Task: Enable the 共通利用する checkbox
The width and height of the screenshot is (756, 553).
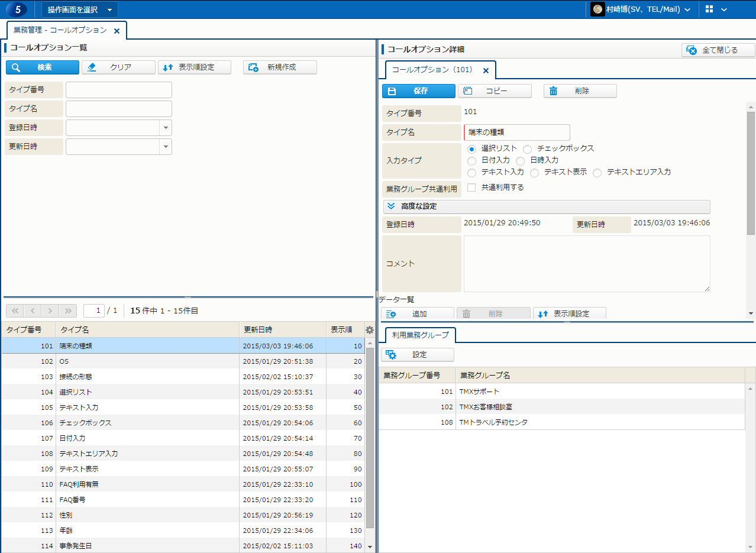Action: (471, 187)
